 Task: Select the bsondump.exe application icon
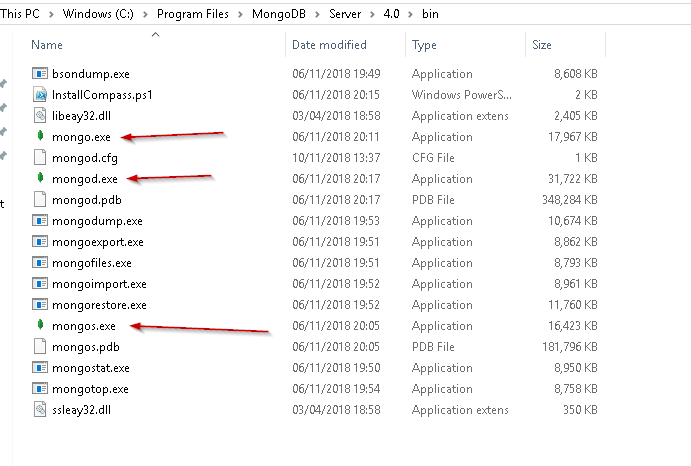(x=40, y=74)
